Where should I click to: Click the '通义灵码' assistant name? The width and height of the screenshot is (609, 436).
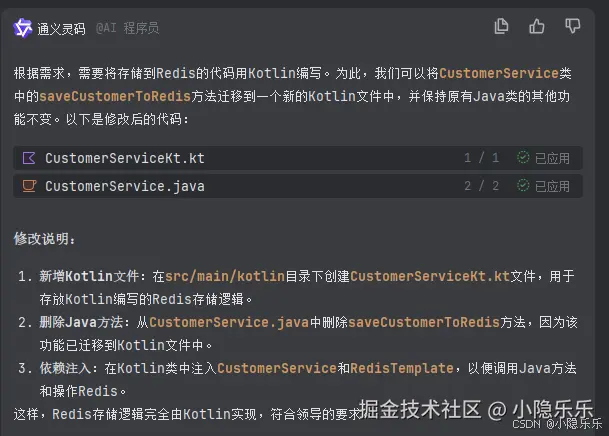click(61, 29)
